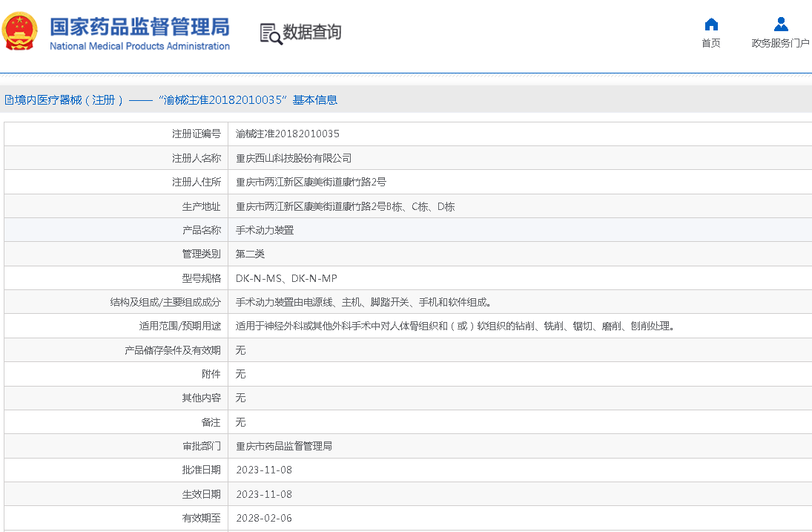
Task: Open the 政务服务门户 link text
Action: click(780, 43)
